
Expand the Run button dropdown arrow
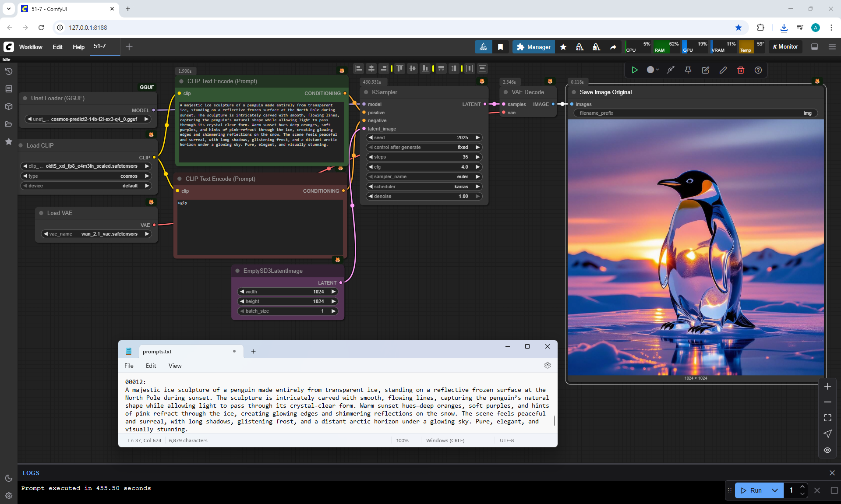(774, 490)
